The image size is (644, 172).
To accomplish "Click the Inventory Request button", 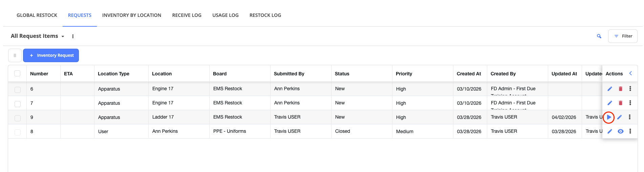I will (51, 55).
